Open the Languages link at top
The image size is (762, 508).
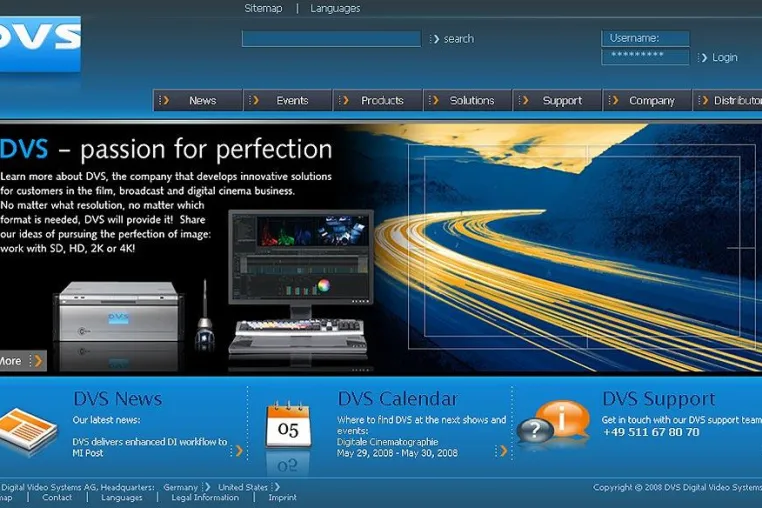[x=335, y=8]
